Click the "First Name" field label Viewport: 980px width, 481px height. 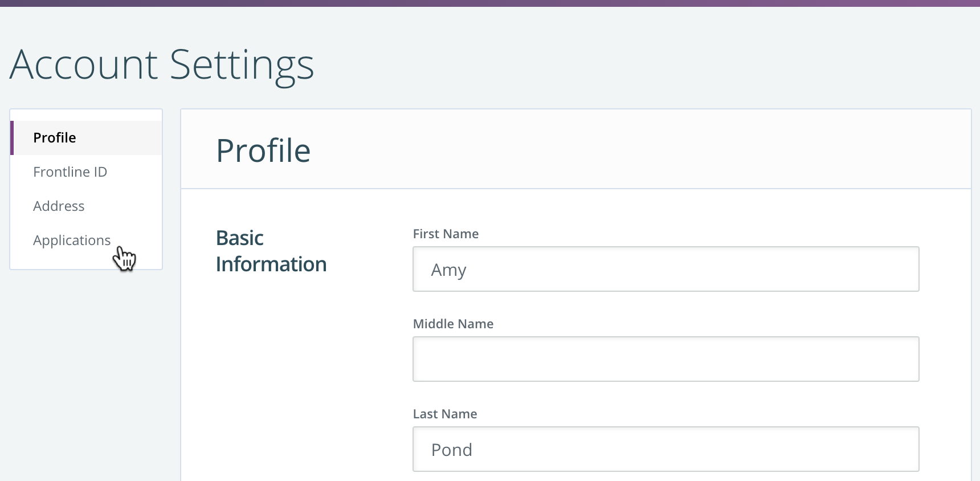[x=446, y=234]
